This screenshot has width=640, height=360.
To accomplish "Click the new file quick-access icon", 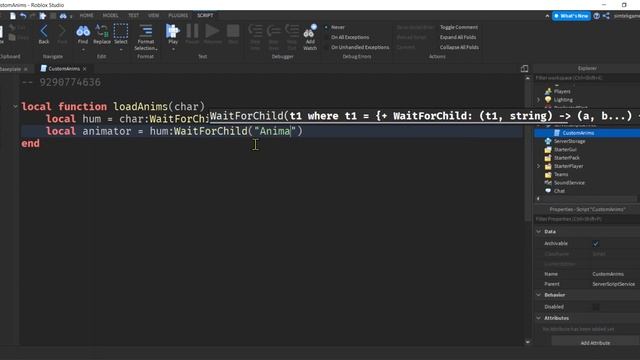I will pyautogui.click(x=13, y=16).
